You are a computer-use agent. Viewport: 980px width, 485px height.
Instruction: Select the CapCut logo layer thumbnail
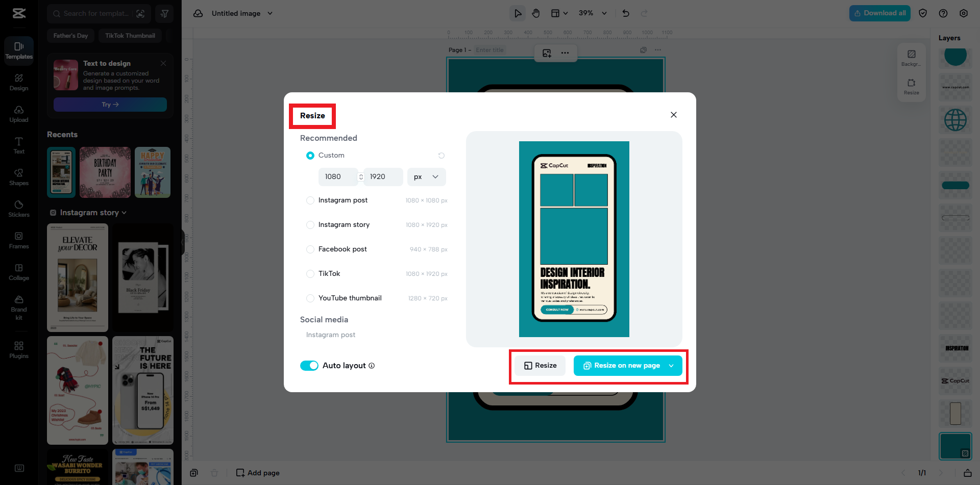pos(955,381)
